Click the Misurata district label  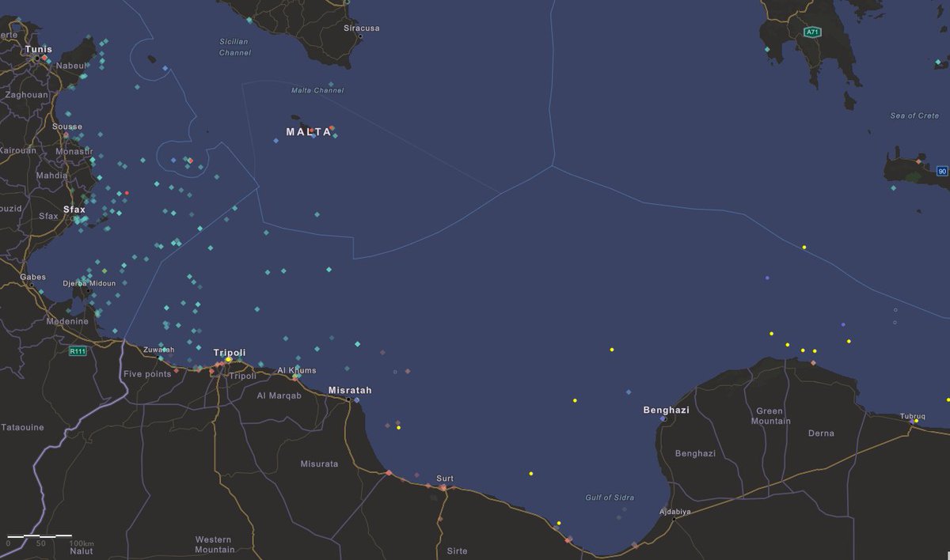pos(319,464)
